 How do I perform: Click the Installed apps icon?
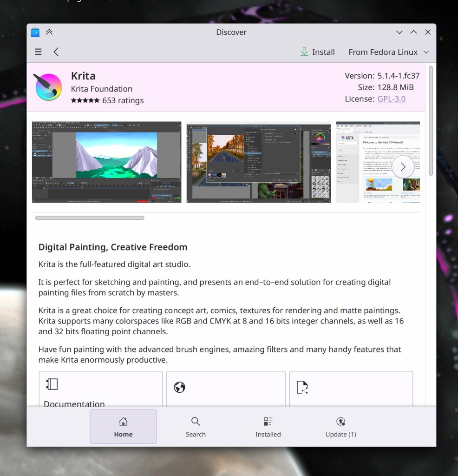pos(268,421)
